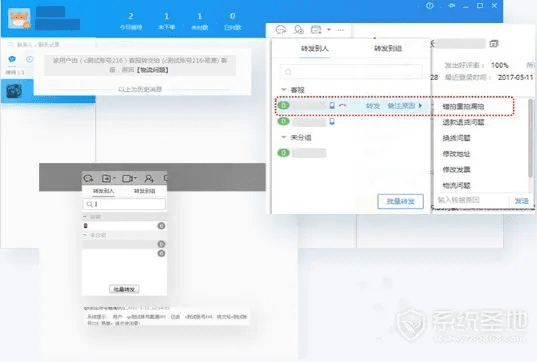Click the green avatar of the second agent
The height and width of the screenshot is (362, 537).
[x=283, y=121]
